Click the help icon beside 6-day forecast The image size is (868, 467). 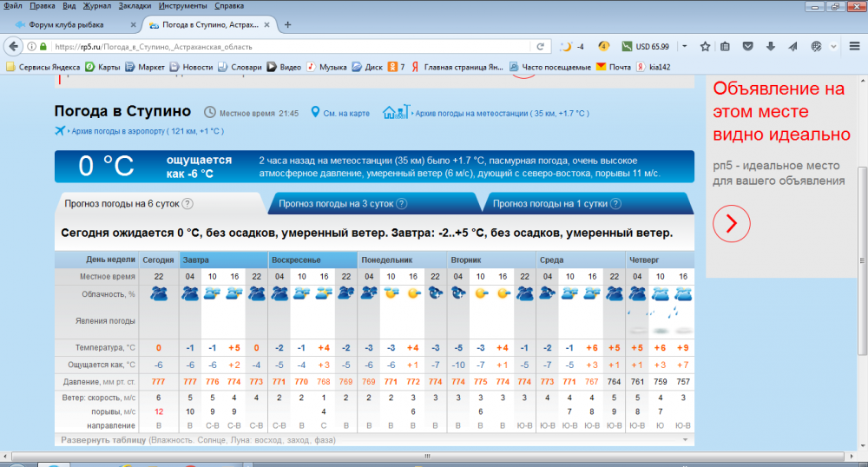click(x=187, y=204)
